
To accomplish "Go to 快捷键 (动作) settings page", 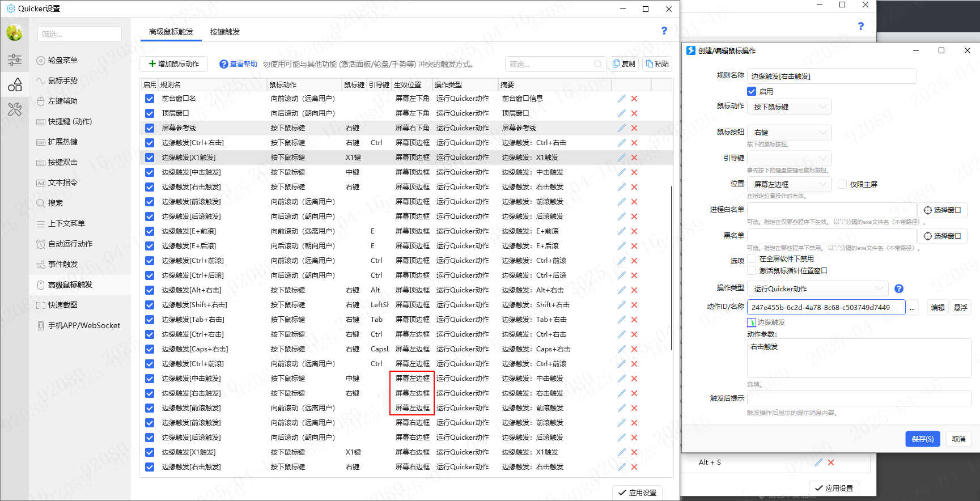I will (x=70, y=121).
